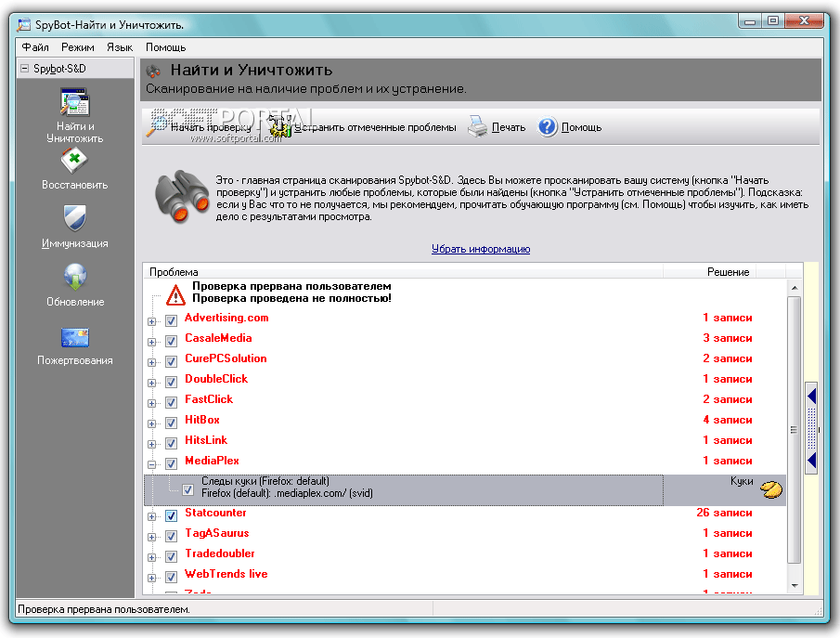The width and height of the screenshot is (840, 638).
Task: Uncheck the Advertising.com checkbox
Action: click(x=171, y=320)
